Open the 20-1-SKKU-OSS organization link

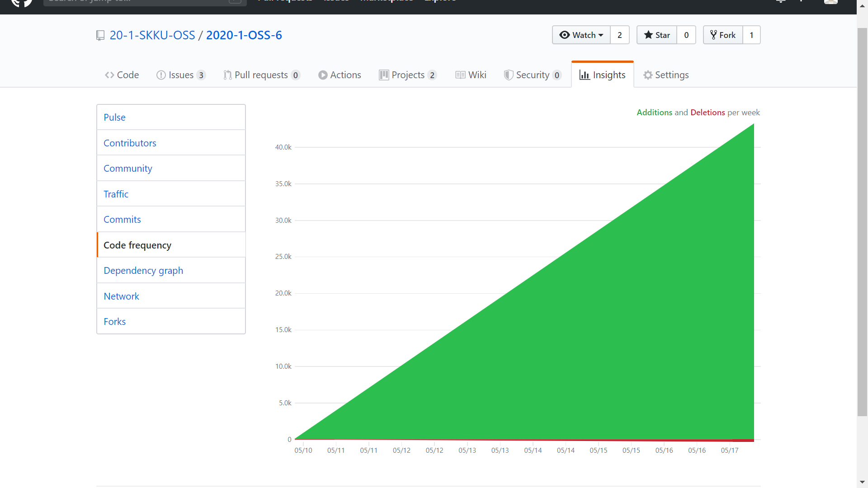pos(152,35)
